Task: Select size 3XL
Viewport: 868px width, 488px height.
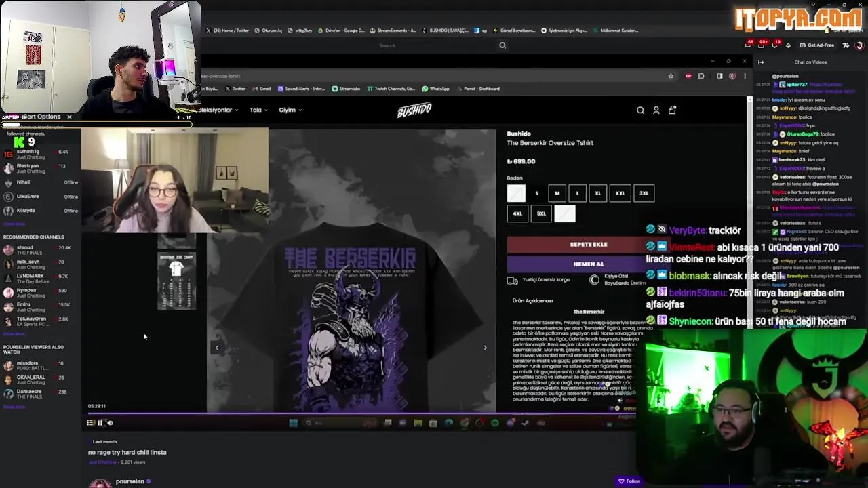Action: (x=644, y=193)
